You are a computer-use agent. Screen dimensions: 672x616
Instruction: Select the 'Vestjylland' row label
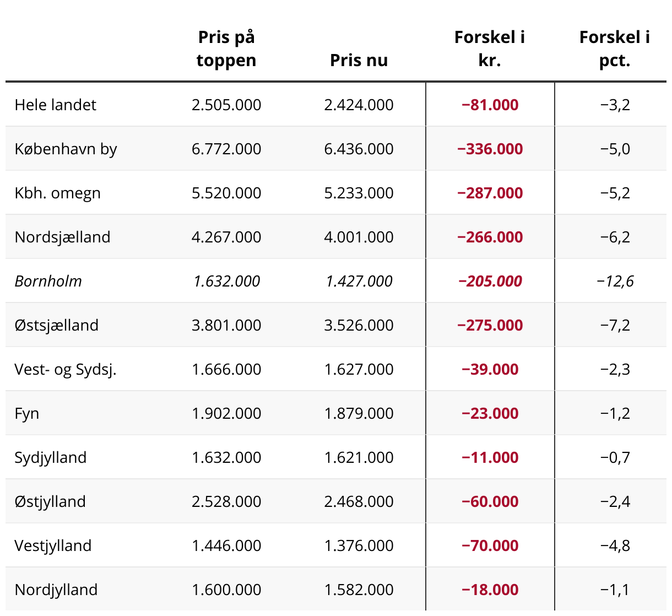click(x=53, y=545)
